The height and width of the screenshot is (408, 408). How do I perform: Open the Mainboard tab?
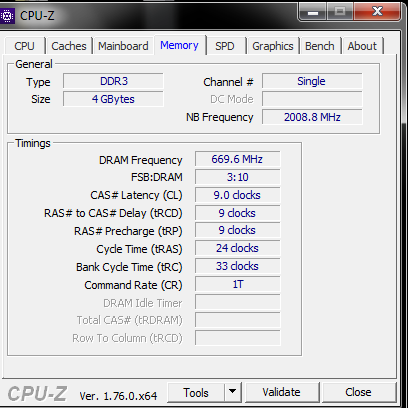click(x=123, y=46)
